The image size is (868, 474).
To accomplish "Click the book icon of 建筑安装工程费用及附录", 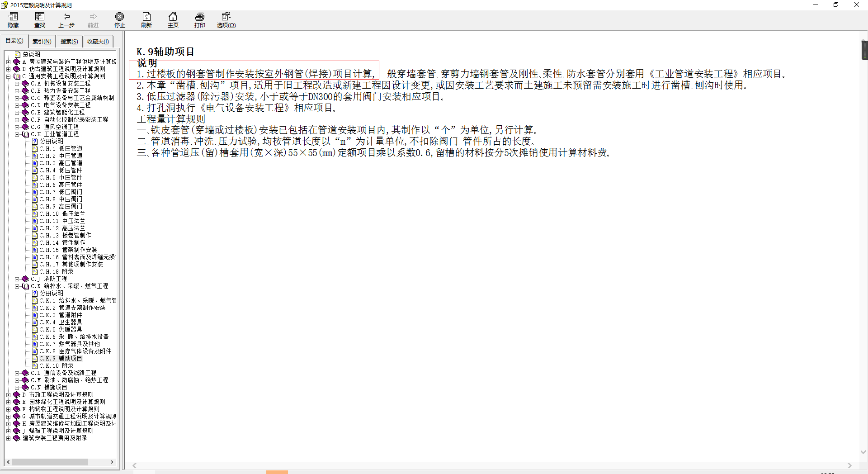I will pyautogui.click(x=17, y=438).
